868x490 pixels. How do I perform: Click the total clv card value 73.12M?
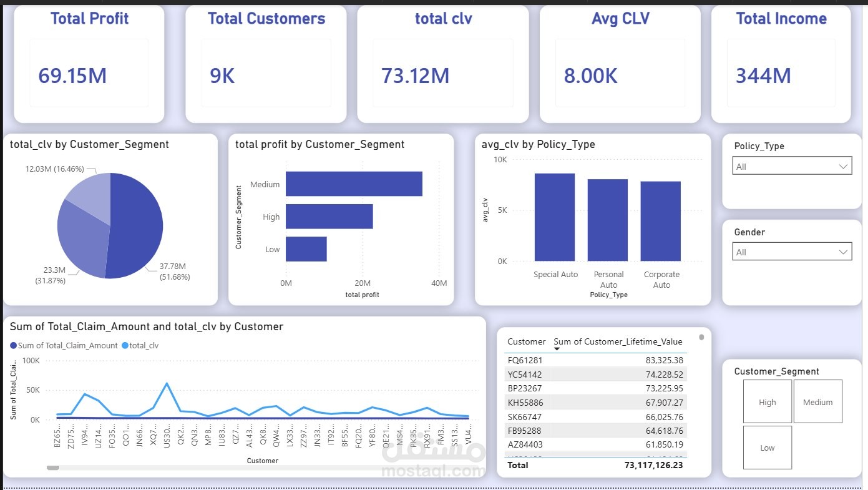point(415,76)
